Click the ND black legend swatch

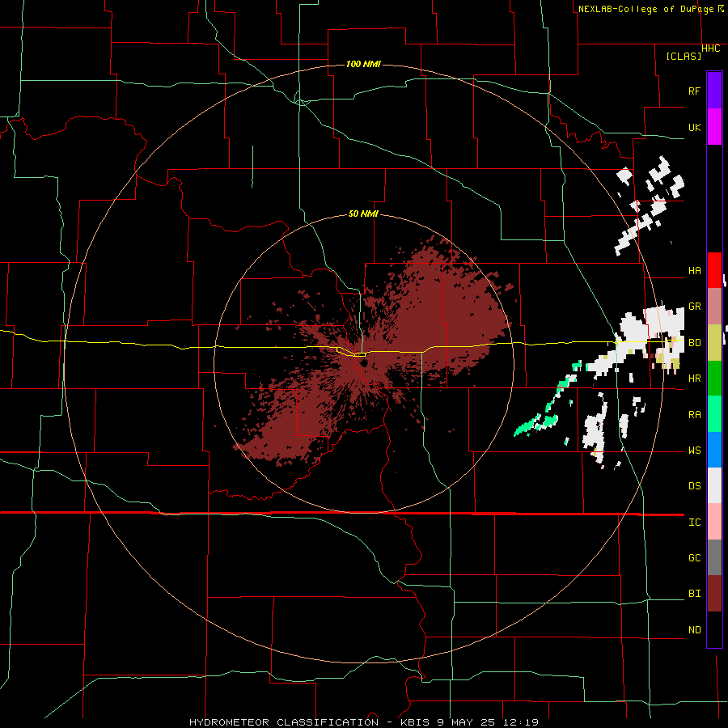coord(714,629)
